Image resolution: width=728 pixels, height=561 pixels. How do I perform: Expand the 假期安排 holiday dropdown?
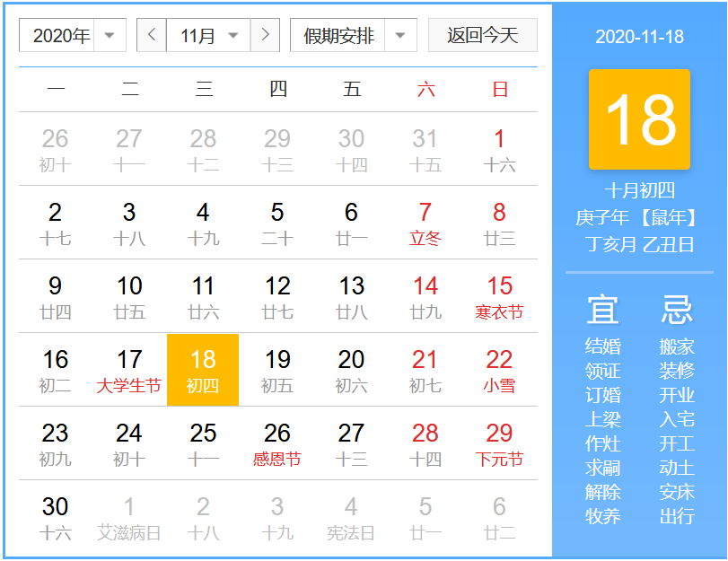(x=353, y=36)
